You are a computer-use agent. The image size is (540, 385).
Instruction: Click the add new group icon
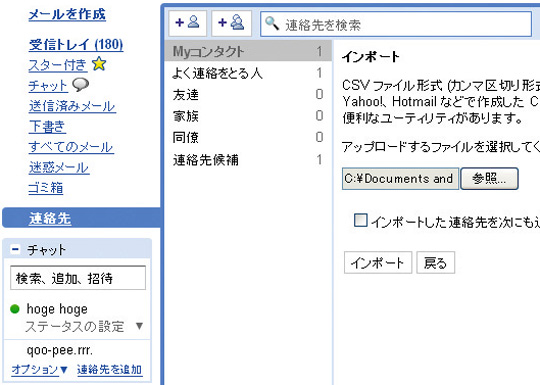click(x=231, y=23)
